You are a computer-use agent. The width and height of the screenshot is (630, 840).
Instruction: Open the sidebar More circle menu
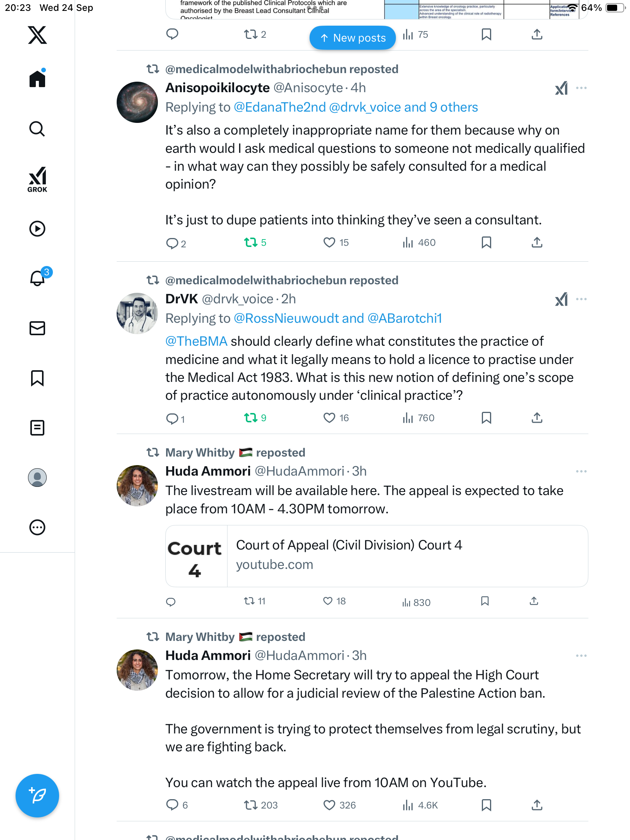(37, 527)
